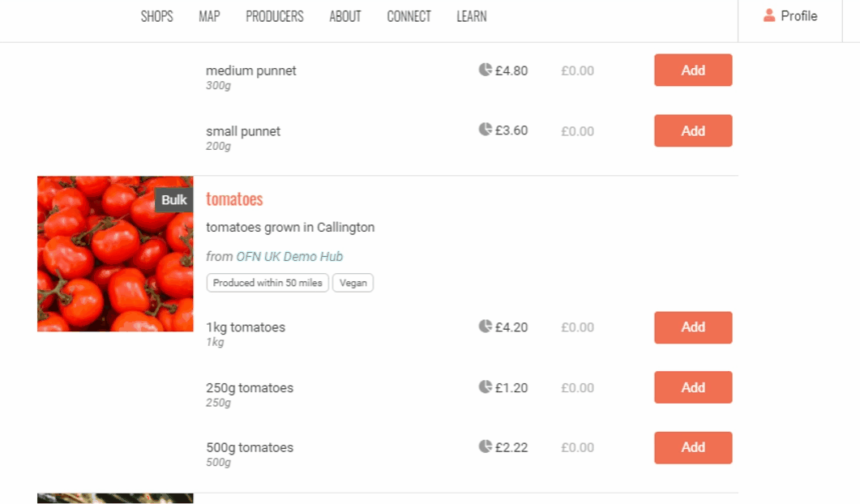Open price breakdown icon for 1kg tomatoes

pos(486,327)
